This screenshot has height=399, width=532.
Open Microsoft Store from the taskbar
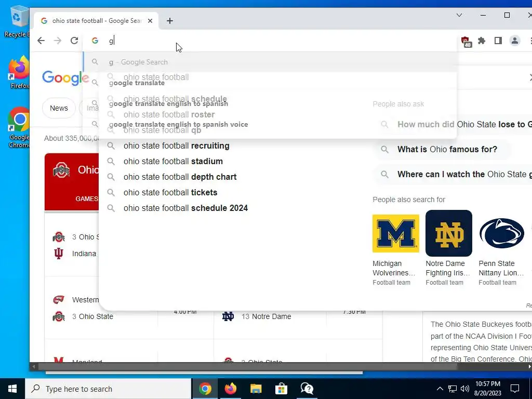coord(281,389)
